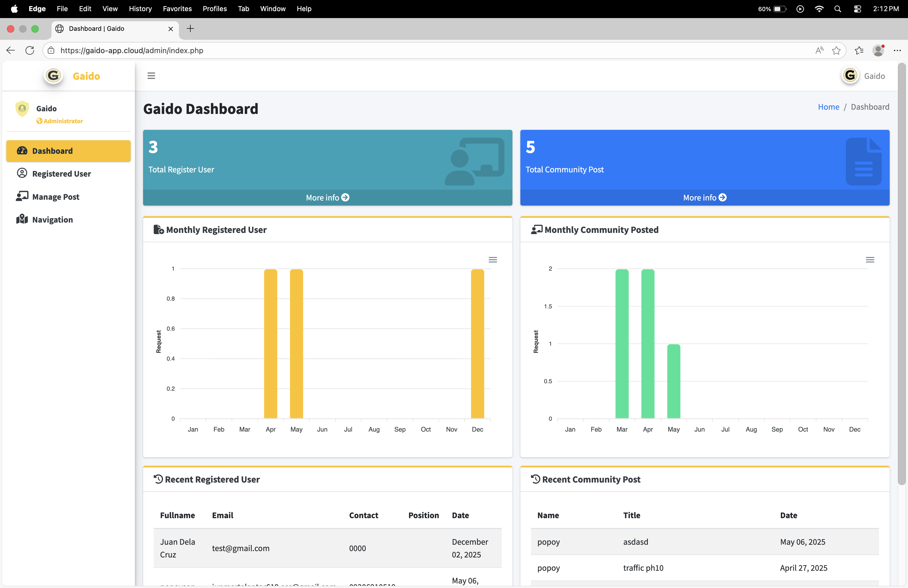Open Monthly Registered User chart menu
Image resolution: width=908 pixels, height=588 pixels.
coord(492,259)
